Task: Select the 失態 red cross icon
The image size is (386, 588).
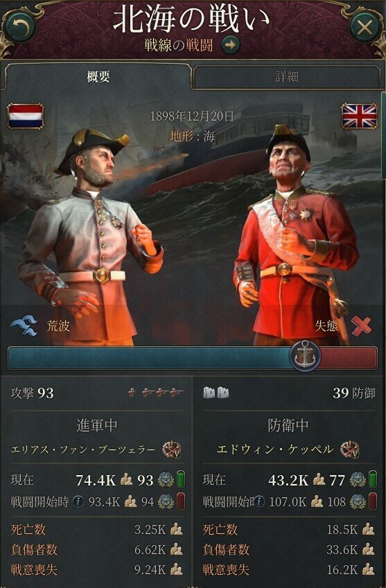Action: coord(362,326)
